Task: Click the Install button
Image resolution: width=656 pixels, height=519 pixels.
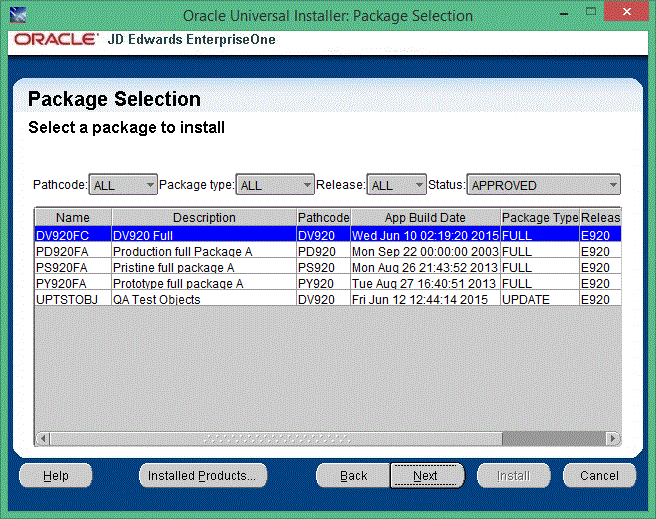Action: [513, 476]
